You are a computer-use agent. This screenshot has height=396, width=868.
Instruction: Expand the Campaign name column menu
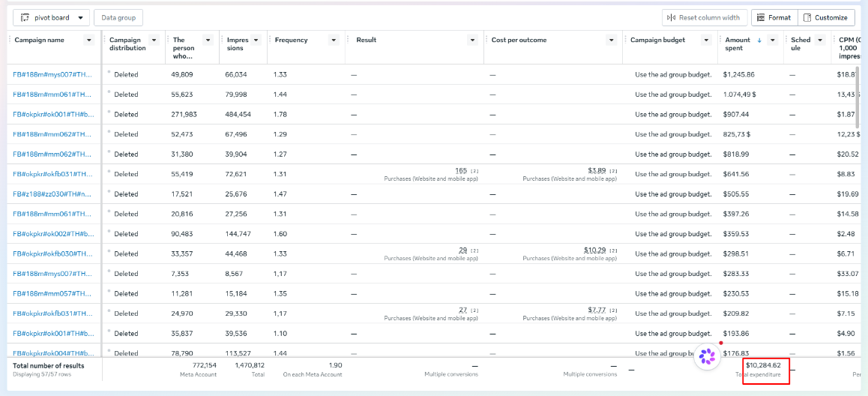[88, 40]
